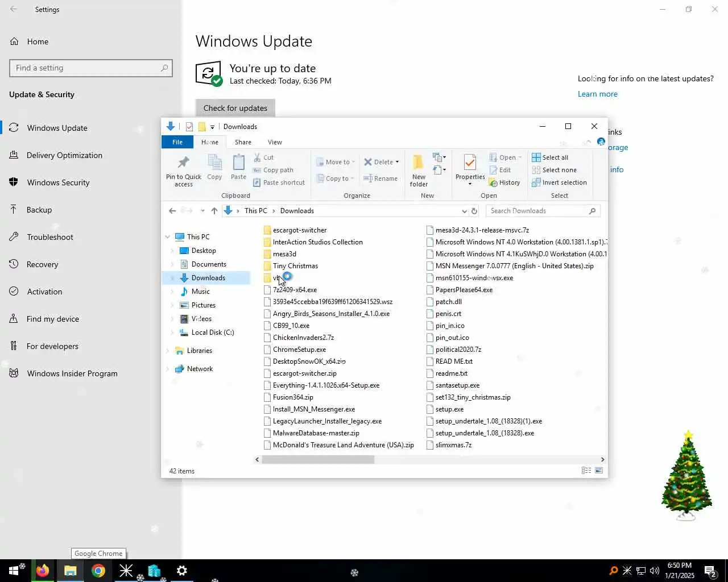728x582 pixels.
Task: Switch to the Share ribbon tab
Action: pyautogui.click(x=243, y=142)
